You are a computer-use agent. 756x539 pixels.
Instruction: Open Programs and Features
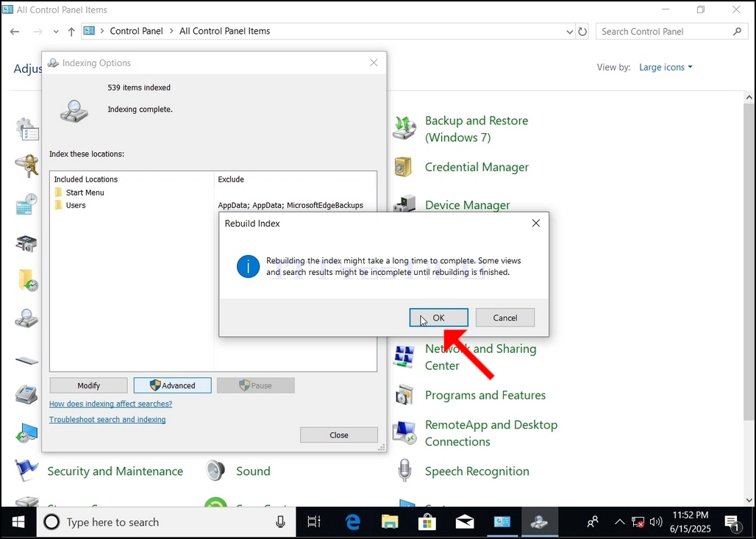[485, 396]
